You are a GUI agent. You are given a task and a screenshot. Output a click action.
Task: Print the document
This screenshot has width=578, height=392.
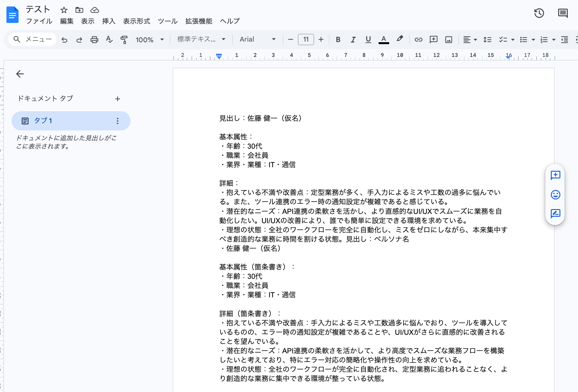(x=94, y=40)
